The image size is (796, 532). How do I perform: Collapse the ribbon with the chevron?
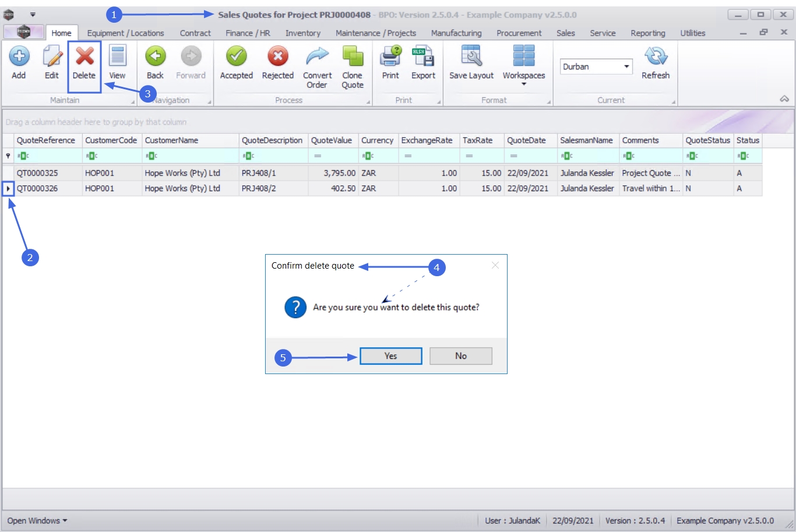pos(784,99)
